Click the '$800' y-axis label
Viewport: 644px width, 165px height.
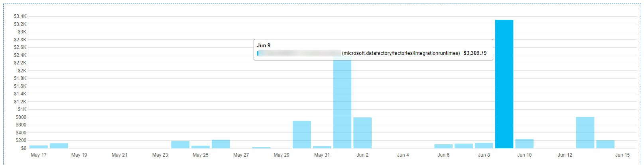[21, 117]
